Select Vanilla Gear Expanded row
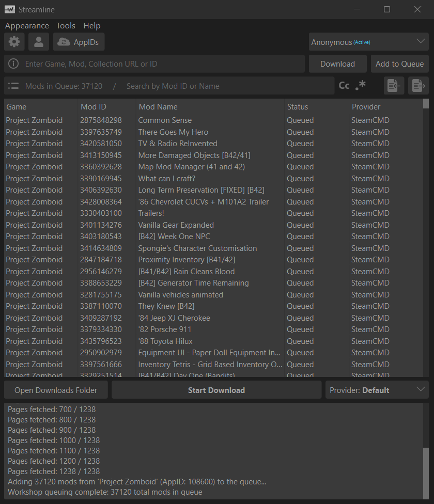The width and height of the screenshot is (434, 504). (x=213, y=225)
